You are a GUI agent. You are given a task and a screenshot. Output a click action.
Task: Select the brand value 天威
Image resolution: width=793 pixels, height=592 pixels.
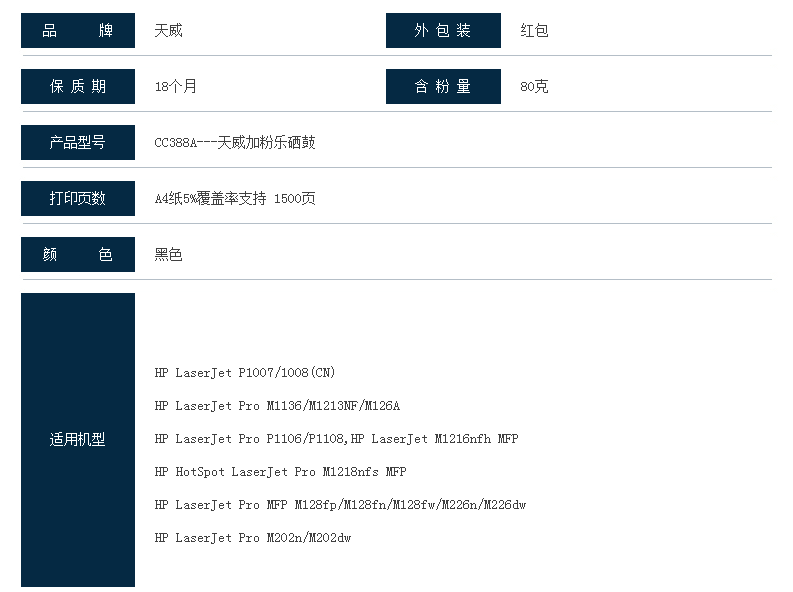click(x=168, y=31)
